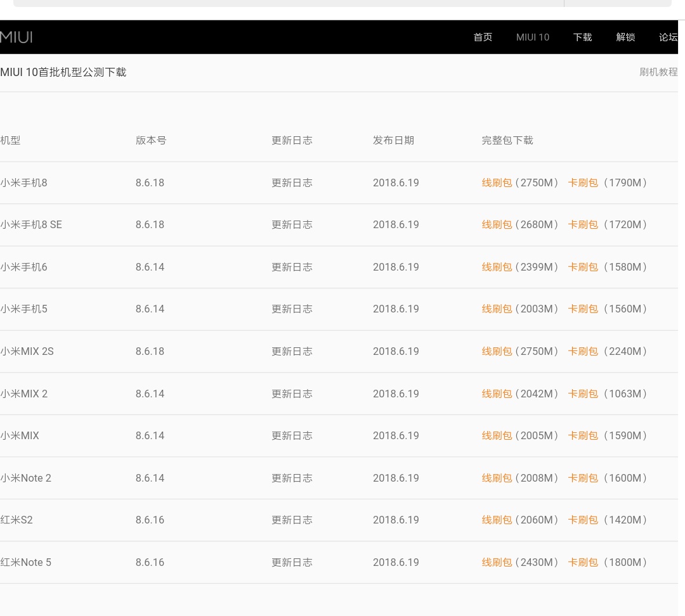Click the 机型 column header
The image size is (685, 616).
pos(11,140)
